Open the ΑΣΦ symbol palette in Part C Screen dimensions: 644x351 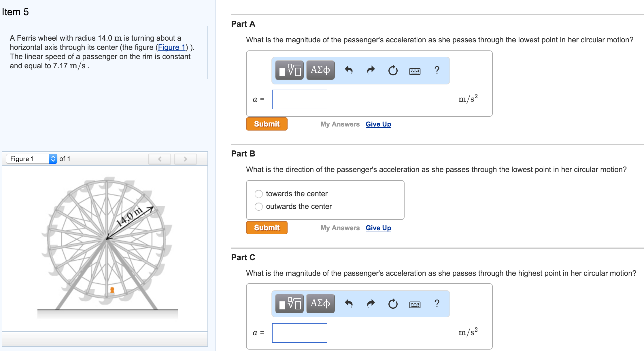[x=320, y=303]
